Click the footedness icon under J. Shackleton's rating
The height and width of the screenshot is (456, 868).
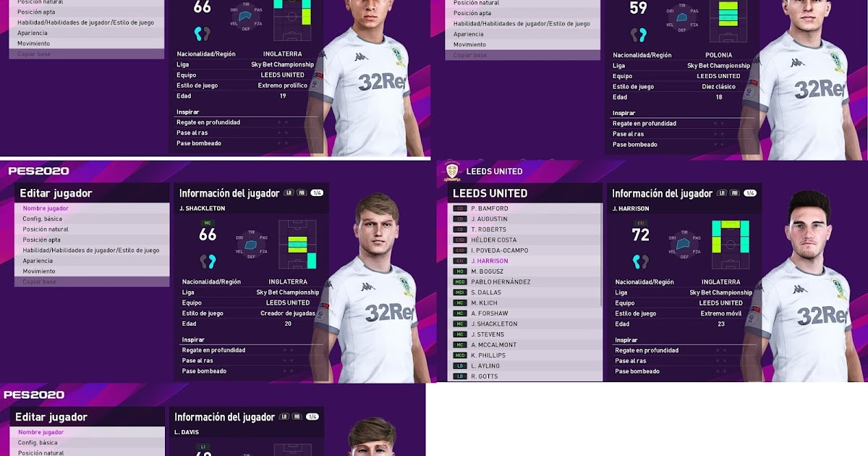pyautogui.click(x=208, y=261)
